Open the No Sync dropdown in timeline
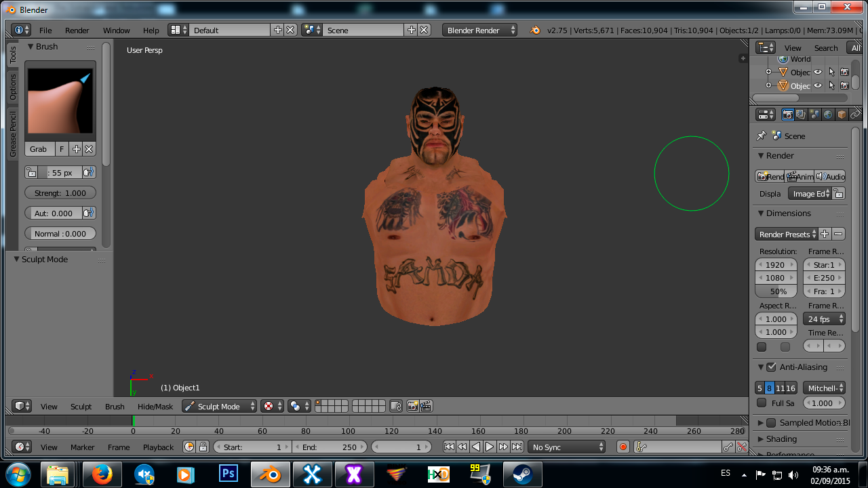 (x=567, y=447)
